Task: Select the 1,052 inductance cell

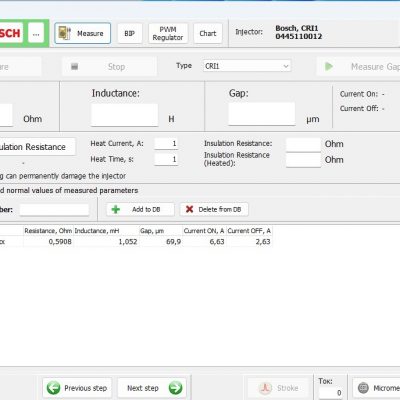Action: (106, 241)
